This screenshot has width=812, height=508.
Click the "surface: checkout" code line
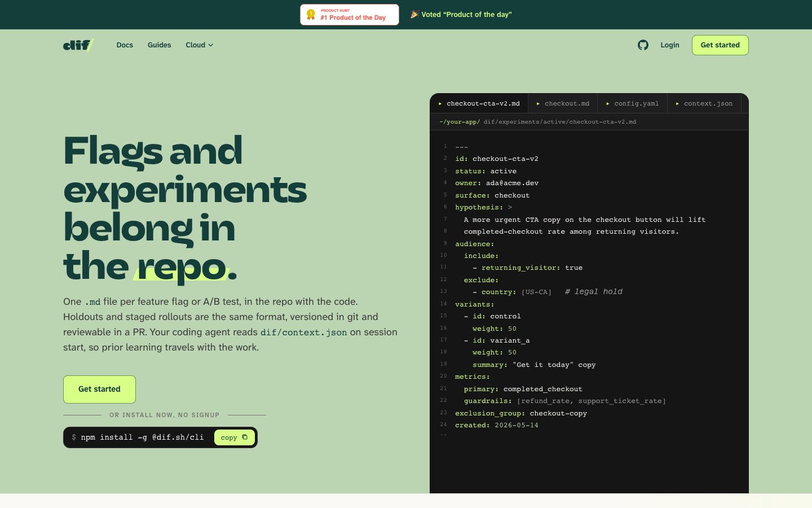(492, 195)
